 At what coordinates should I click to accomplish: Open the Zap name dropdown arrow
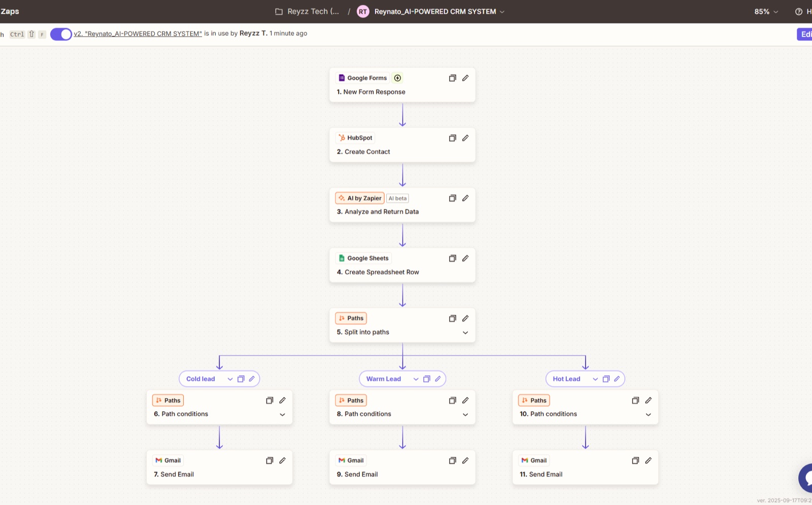[x=502, y=12]
